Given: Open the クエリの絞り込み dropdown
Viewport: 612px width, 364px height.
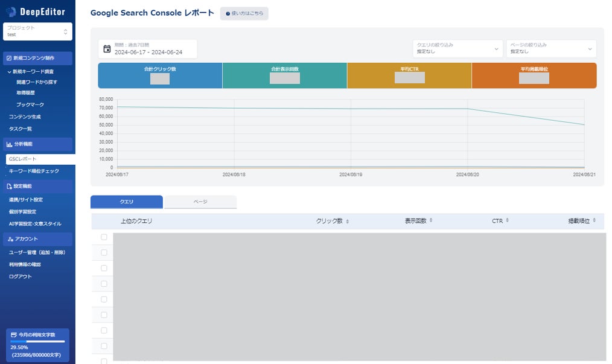Looking at the screenshot, I should point(457,49).
